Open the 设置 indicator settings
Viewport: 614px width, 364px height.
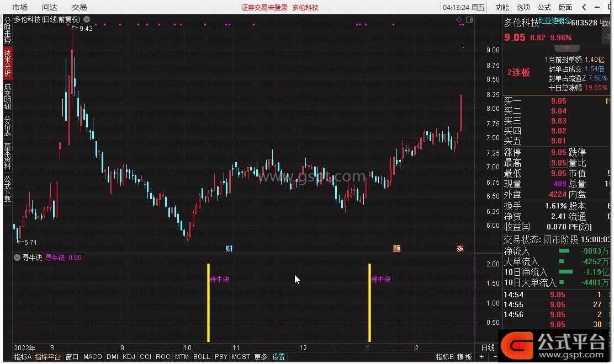pyautogui.click(x=279, y=357)
